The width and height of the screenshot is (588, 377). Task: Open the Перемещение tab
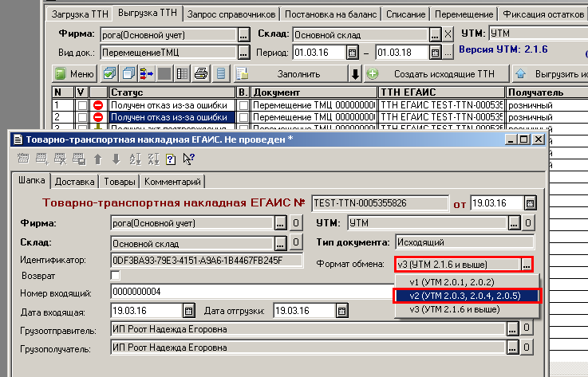click(464, 14)
